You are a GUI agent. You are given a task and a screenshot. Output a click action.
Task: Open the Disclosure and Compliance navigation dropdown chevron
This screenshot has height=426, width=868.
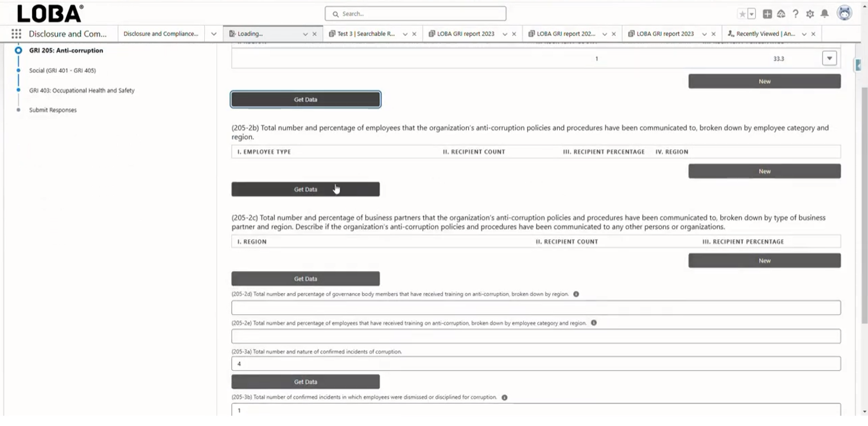[214, 34]
